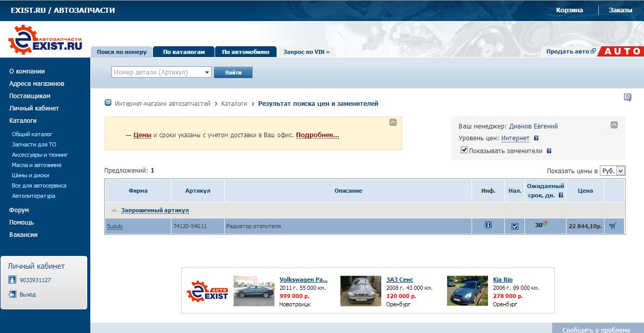Click the shopping cart icon in Suzuki row
Viewport: 644px width, 333px height.
(612, 226)
